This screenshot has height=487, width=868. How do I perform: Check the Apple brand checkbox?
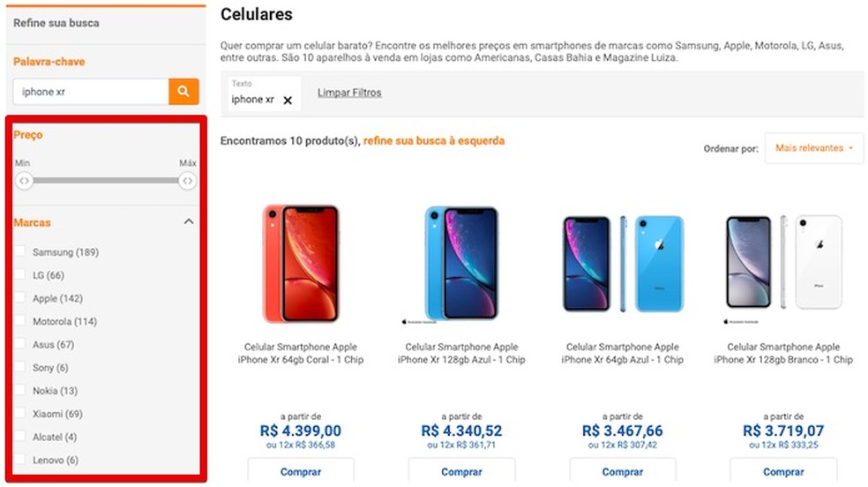[20, 297]
